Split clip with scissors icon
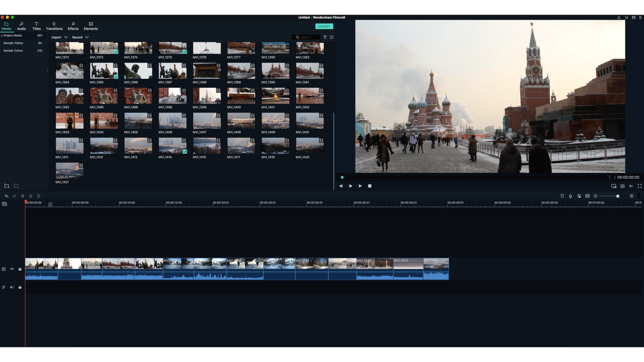The image size is (644, 362). point(31,196)
